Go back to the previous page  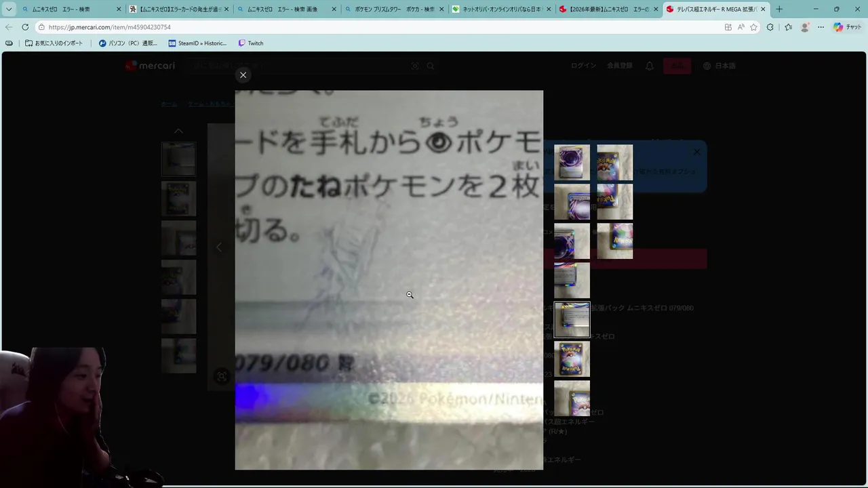[9, 27]
